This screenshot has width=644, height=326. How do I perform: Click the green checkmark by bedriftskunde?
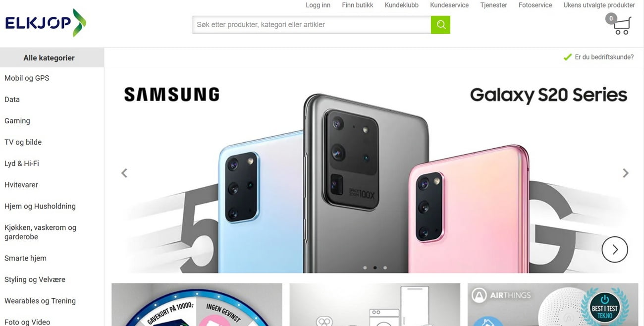(x=568, y=57)
